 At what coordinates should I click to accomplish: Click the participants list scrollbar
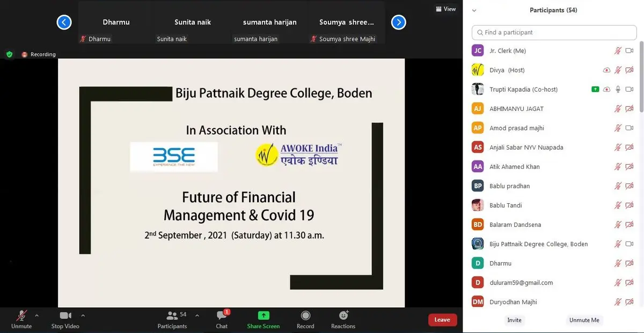tap(641, 78)
